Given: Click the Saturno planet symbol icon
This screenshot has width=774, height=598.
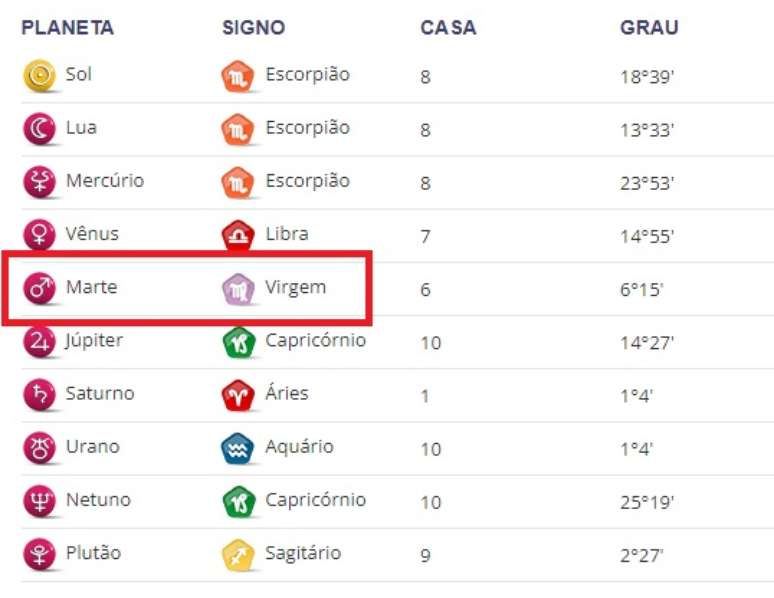Looking at the screenshot, I should tap(39, 395).
